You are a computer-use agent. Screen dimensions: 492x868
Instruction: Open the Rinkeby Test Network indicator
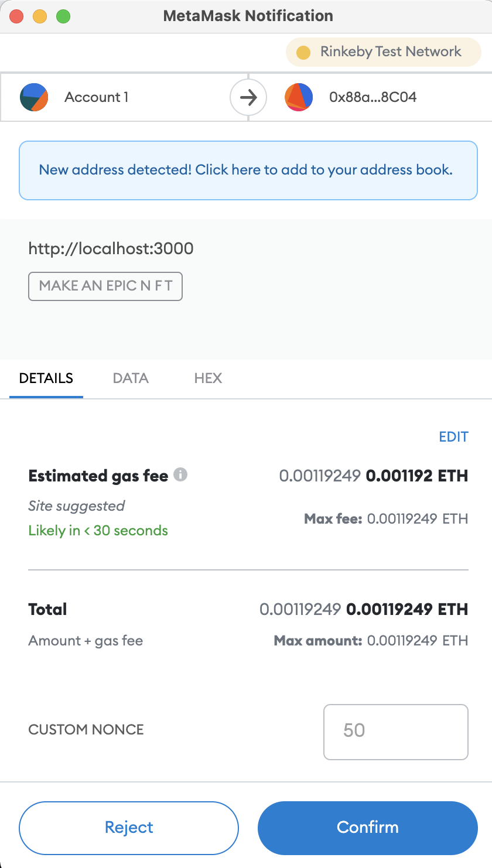pos(384,52)
